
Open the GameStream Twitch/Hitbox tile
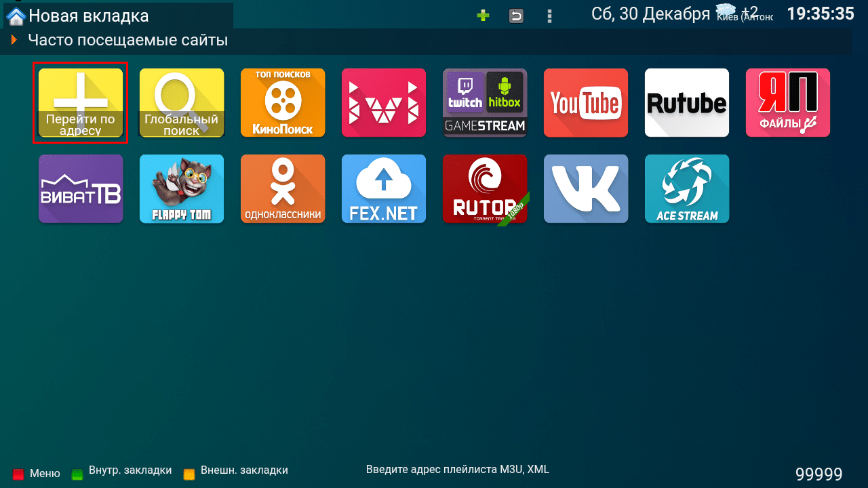coord(485,102)
